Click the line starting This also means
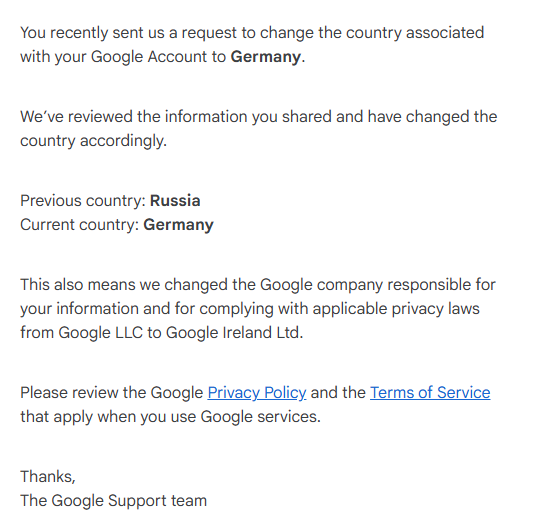 258,285
